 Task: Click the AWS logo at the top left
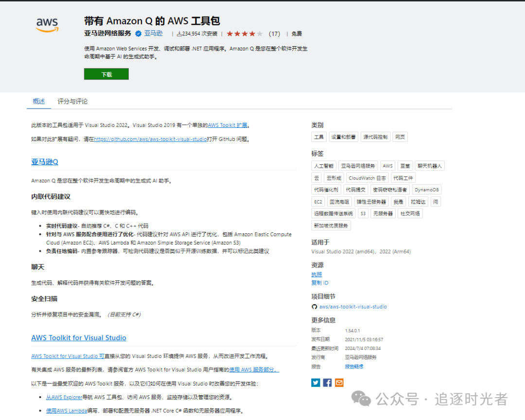coord(47,25)
